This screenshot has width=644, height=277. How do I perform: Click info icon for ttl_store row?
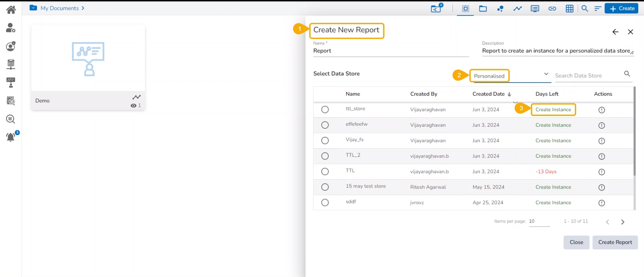pos(601,110)
